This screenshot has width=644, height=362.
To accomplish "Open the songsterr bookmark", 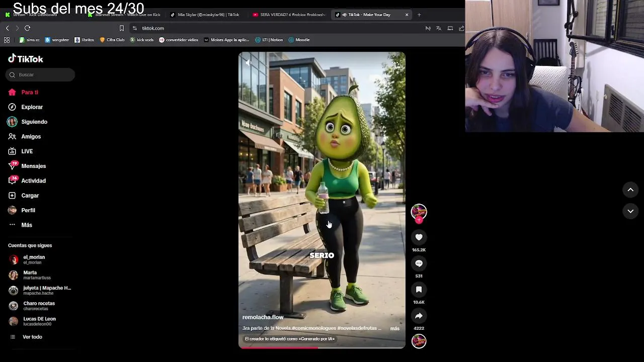I will (57, 40).
